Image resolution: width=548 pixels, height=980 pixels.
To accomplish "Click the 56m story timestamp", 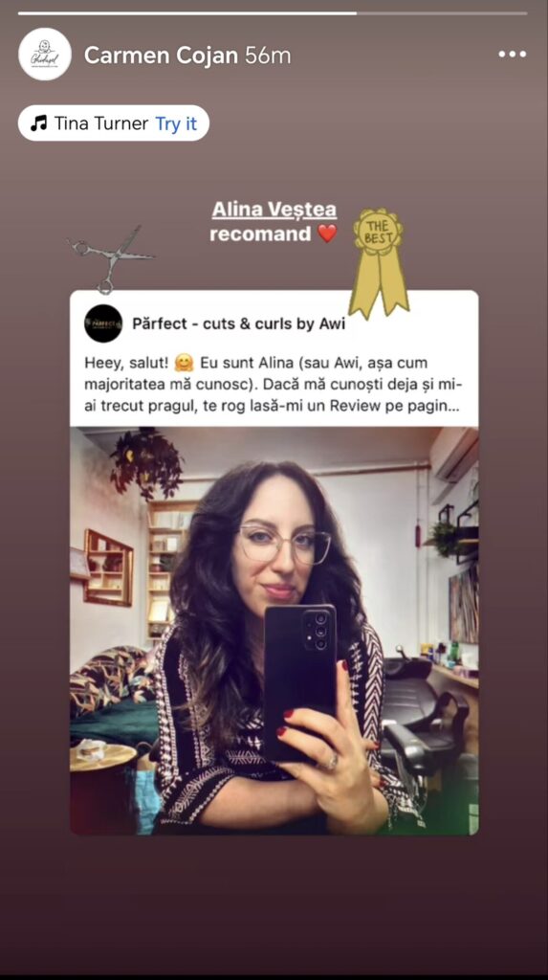I will (x=268, y=55).
